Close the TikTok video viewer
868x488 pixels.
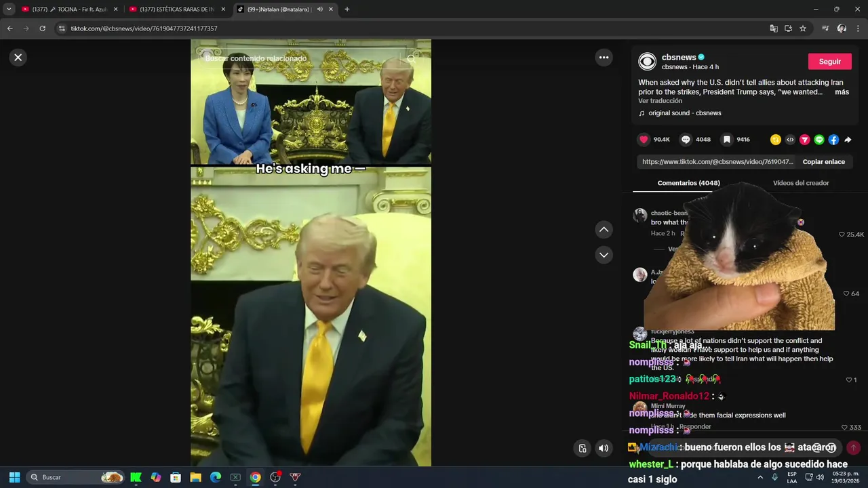click(18, 58)
